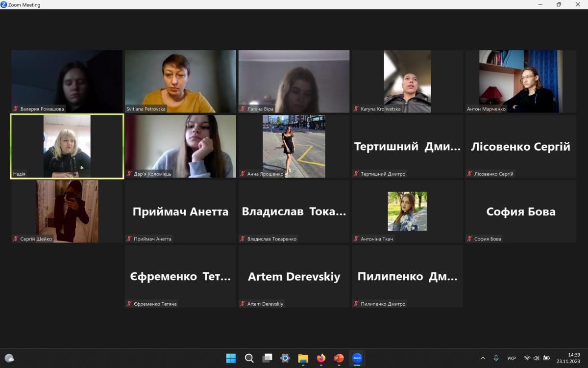This screenshot has width=588, height=368.
Task: Click the Karyna Krolivetska name label
Action: [x=381, y=109]
